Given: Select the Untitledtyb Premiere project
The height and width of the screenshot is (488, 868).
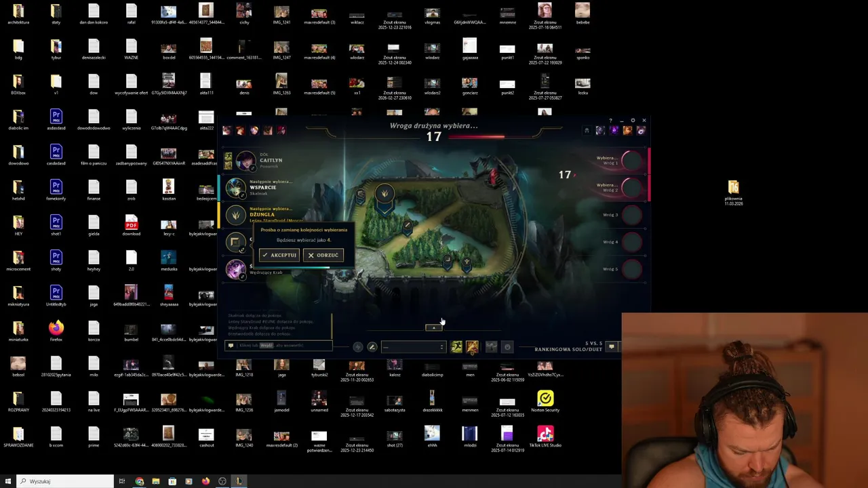Looking at the screenshot, I should pos(56,296).
